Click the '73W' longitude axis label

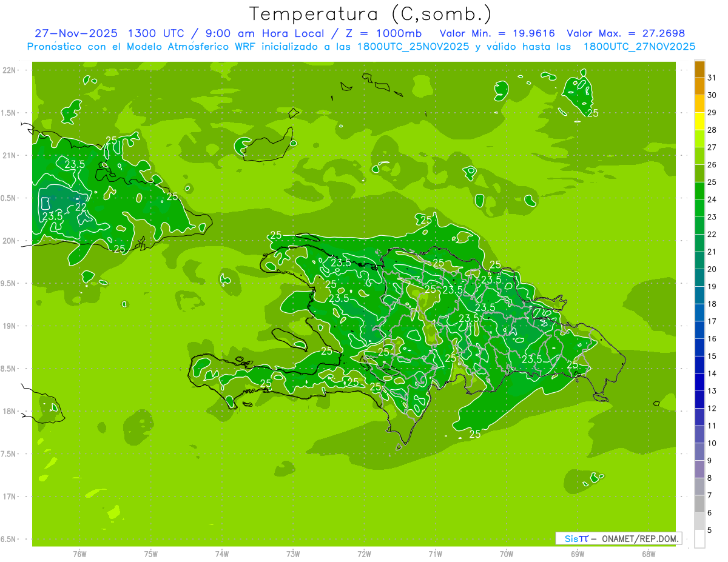[x=293, y=554]
